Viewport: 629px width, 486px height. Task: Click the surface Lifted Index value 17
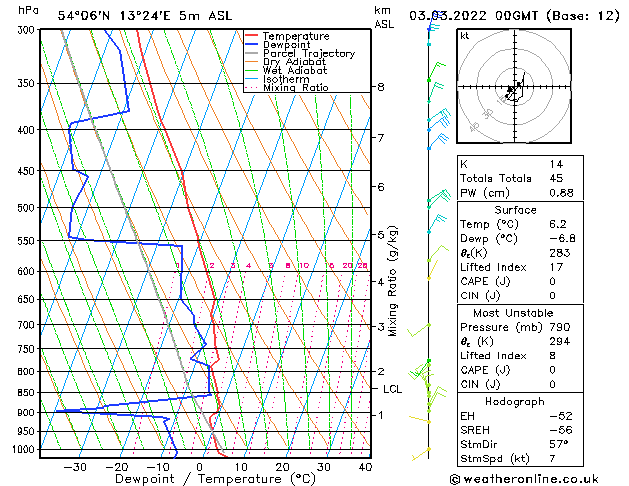coord(556,267)
